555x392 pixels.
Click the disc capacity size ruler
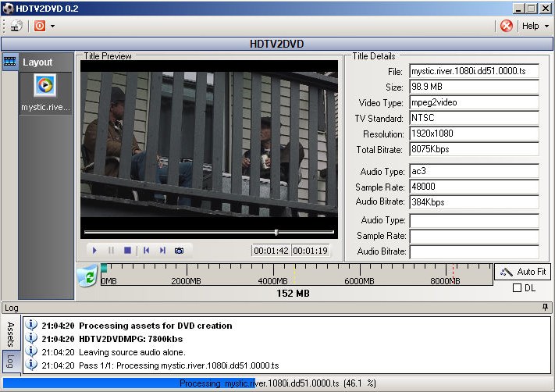297,274
